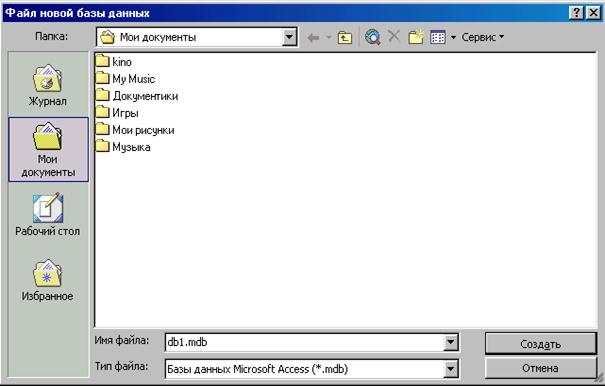The width and height of the screenshot is (605, 386).
Task: Select Мои документы in the places bar
Action: point(48,149)
